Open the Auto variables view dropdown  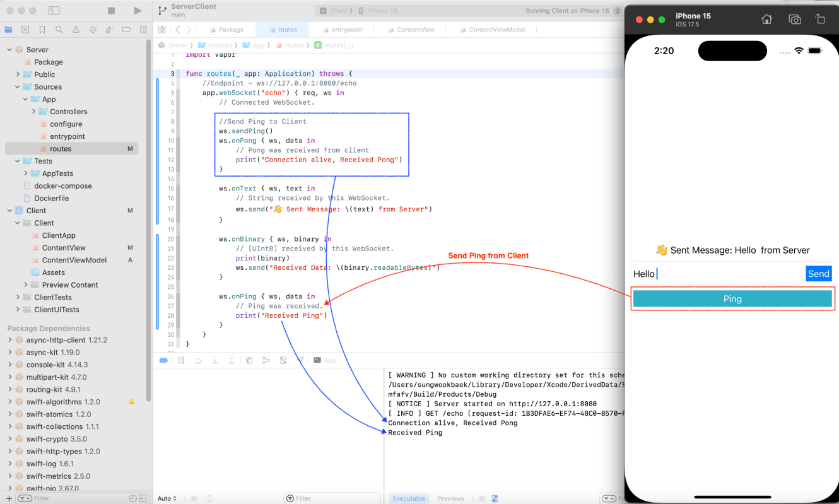167,498
